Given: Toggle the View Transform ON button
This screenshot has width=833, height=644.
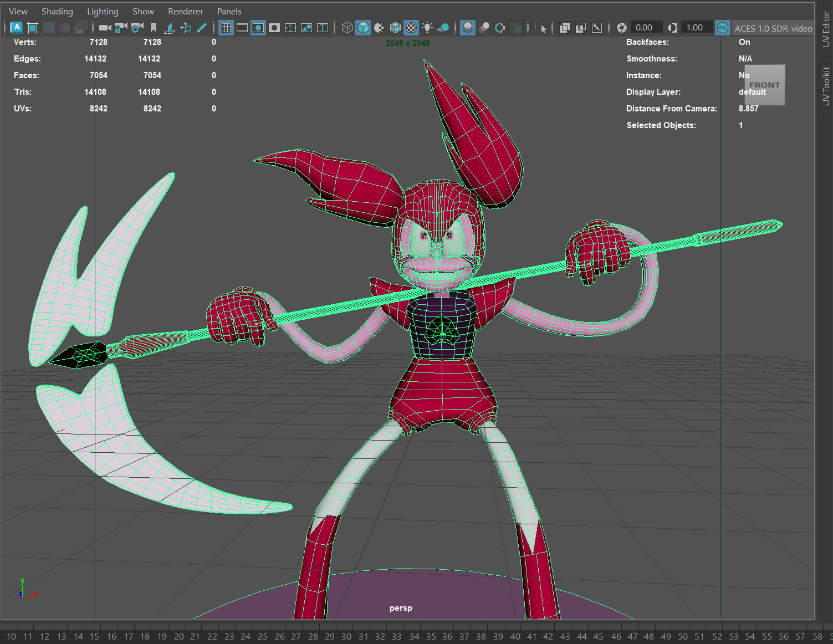Looking at the screenshot, I should 723,28.
